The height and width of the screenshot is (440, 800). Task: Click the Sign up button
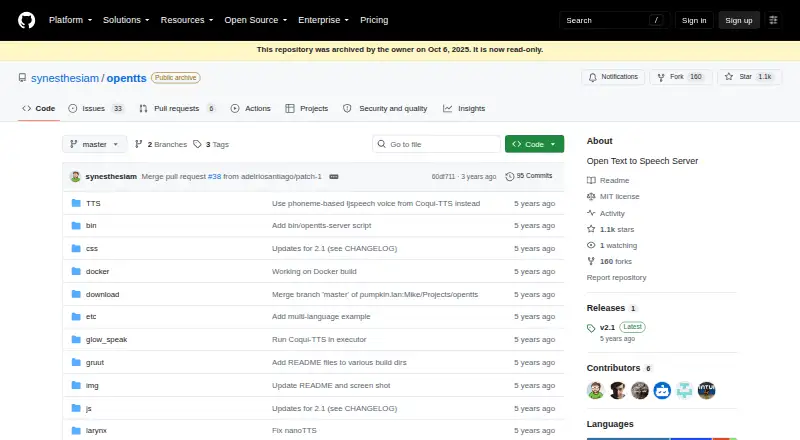[739, 20]
